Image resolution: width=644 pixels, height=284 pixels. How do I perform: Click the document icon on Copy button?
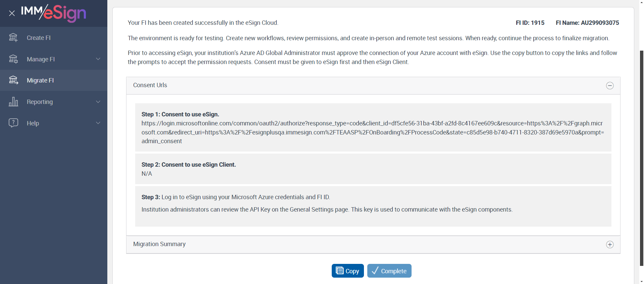339,271
